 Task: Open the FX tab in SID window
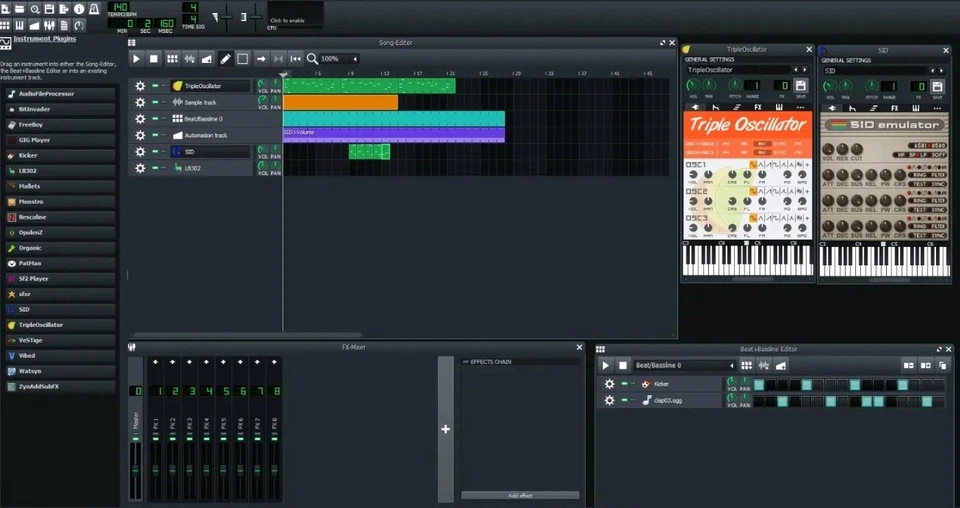[894, 108]
